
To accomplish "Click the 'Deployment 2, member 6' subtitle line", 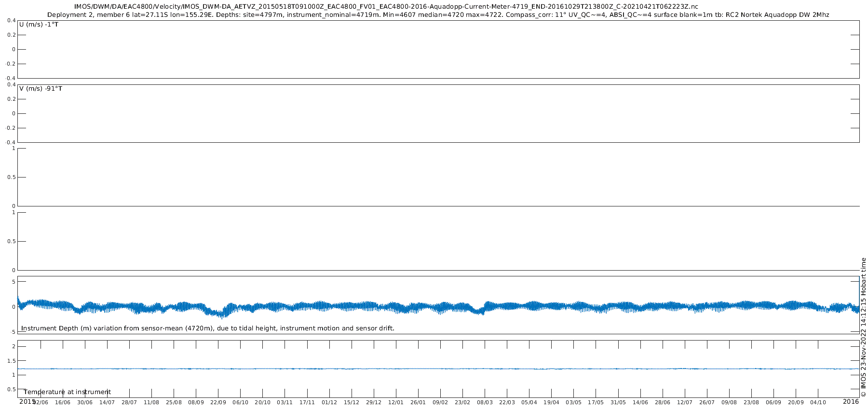I will pyautogui.click(x=438, y=15).
